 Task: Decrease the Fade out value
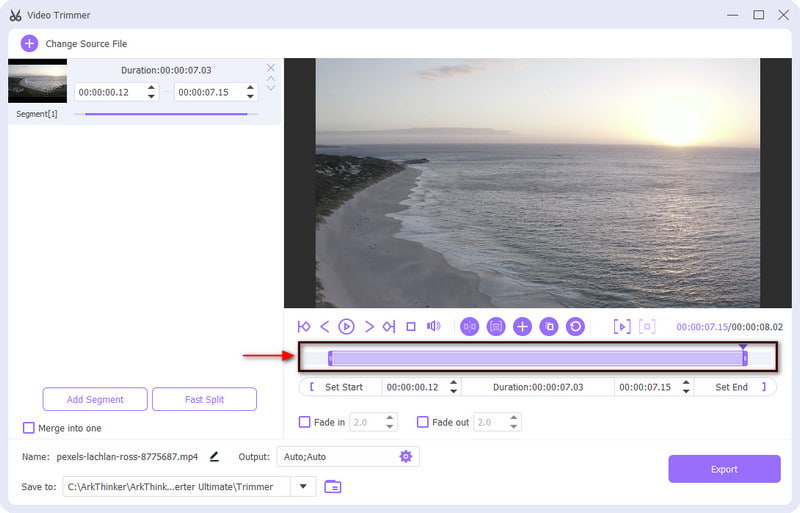tap(514, 426)
